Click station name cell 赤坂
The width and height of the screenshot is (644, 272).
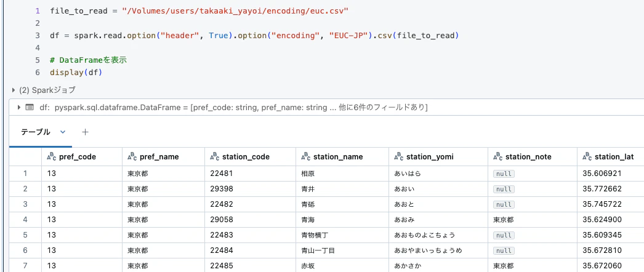point(342,265)
